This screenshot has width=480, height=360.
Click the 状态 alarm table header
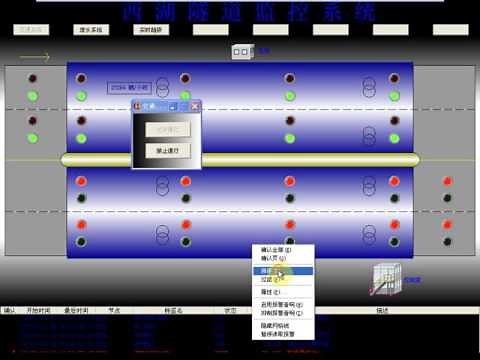coord(230,311)
